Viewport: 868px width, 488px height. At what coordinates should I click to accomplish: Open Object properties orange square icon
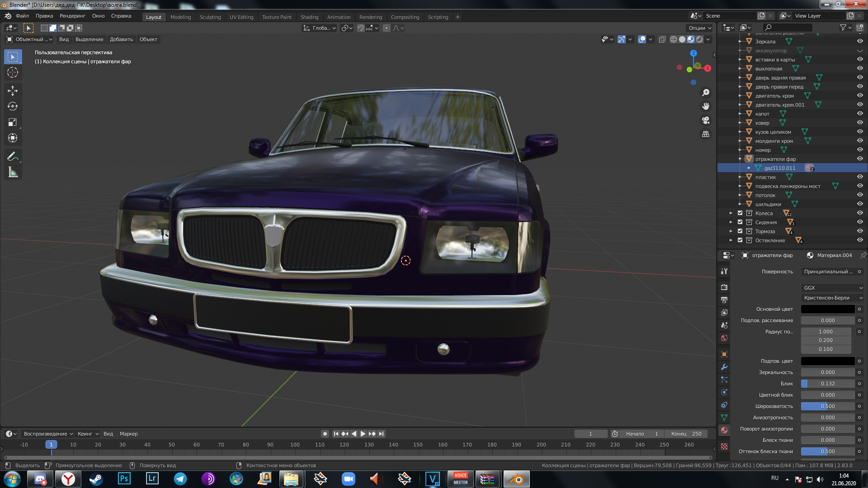(x=724, y=354)
